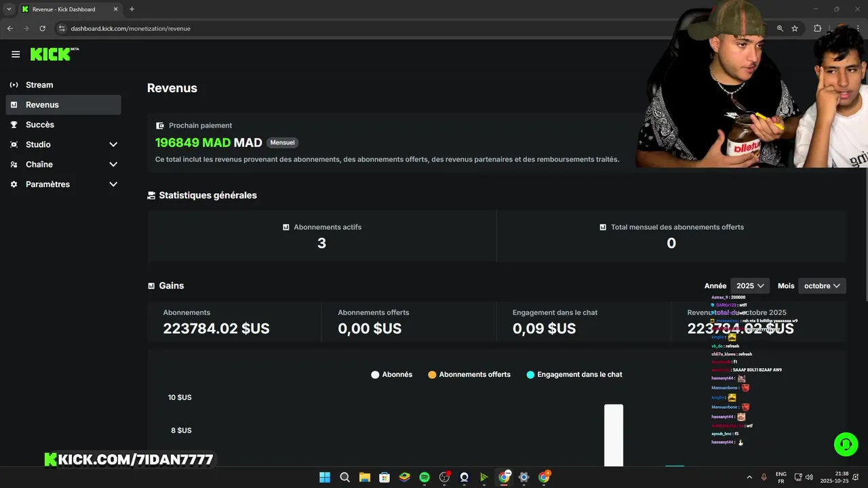Click the Statistiques générales section icon

pos(151,195)
